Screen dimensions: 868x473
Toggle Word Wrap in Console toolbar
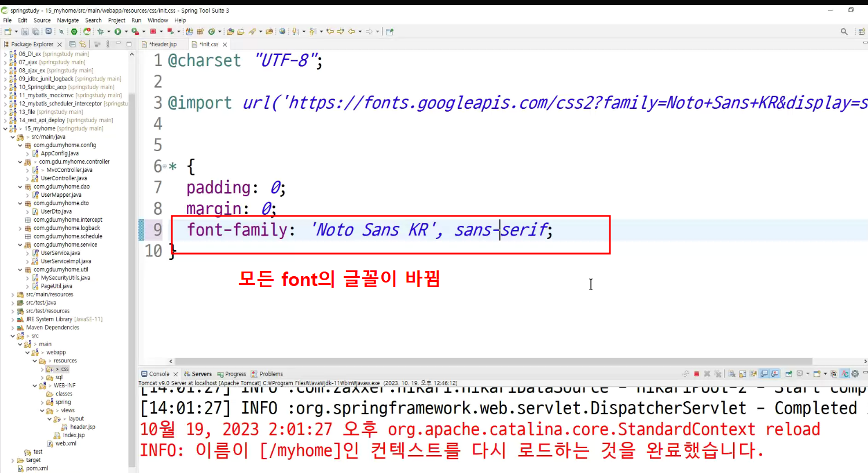point(753,373)
